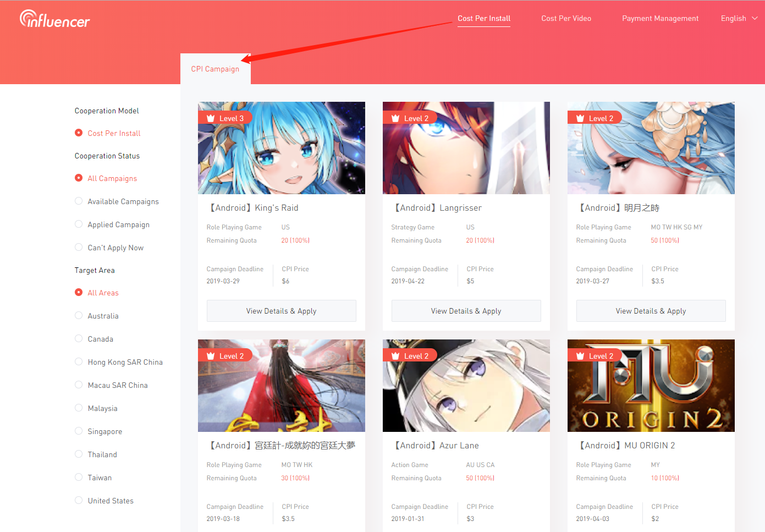
Task: Choose Malaysia target area
Action: tap(96, 408)
